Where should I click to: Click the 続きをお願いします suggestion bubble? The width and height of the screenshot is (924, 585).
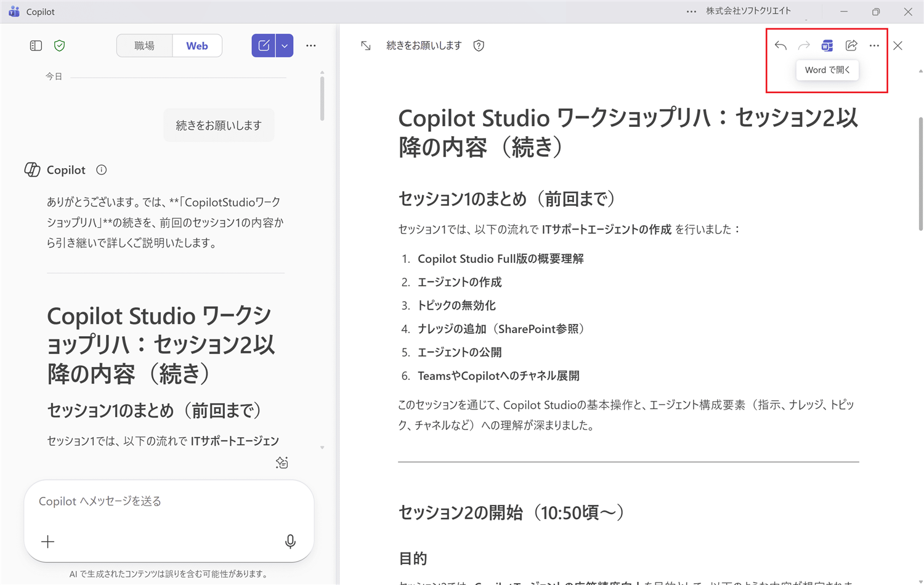[x=219, y=124]
